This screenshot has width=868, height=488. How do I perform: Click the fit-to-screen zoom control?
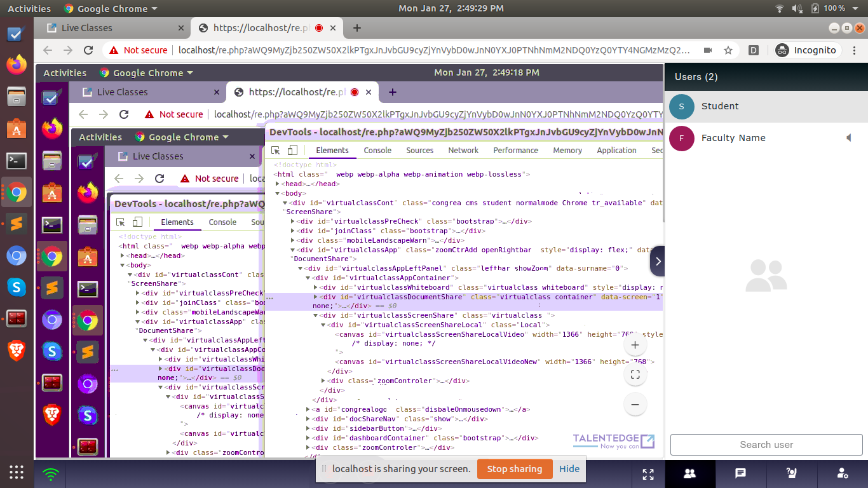(x=635, y=374)
